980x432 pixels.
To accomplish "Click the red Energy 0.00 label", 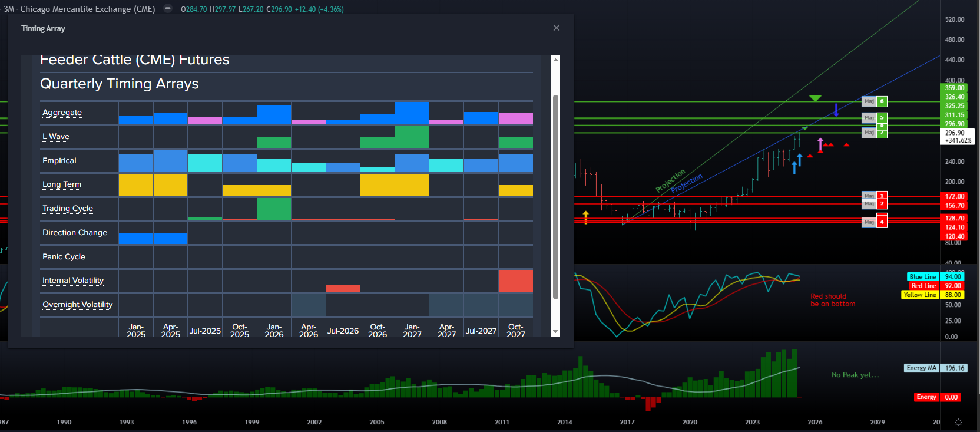I will [938, 397].
